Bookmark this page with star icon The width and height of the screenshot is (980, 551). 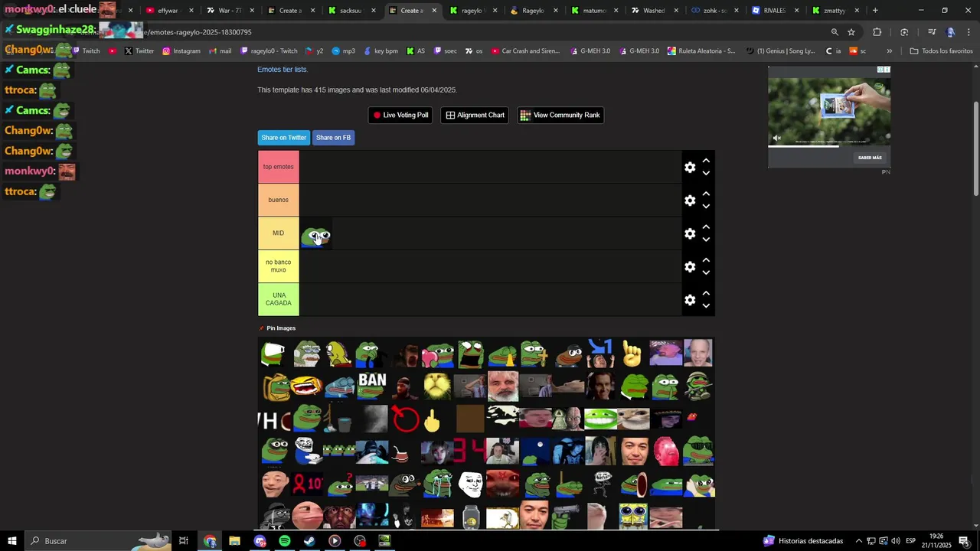pos(851,32)
